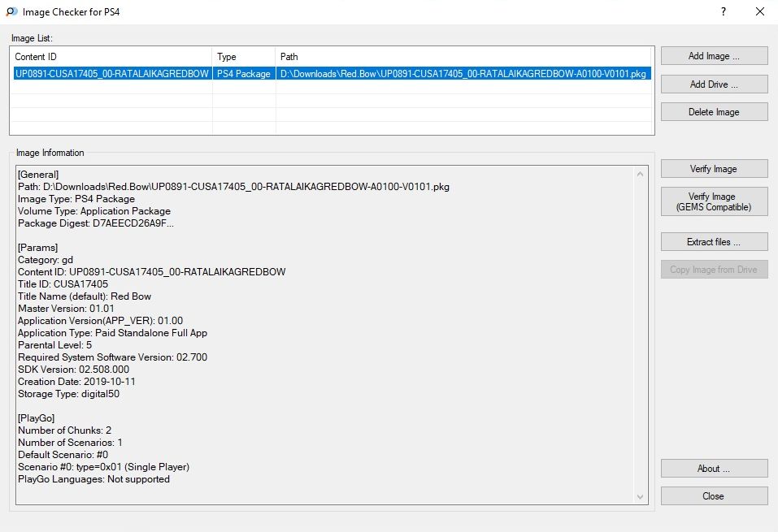Image resolution: width=778 pixels, height=532 pixels.
Task: Click the Close button at bottom right
Action: point(714,496)
